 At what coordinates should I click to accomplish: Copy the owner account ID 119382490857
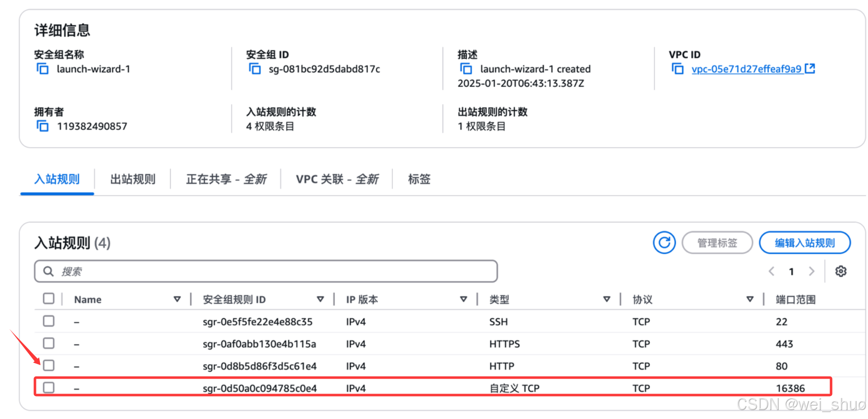pyautogui.click(x=43, y=126)
